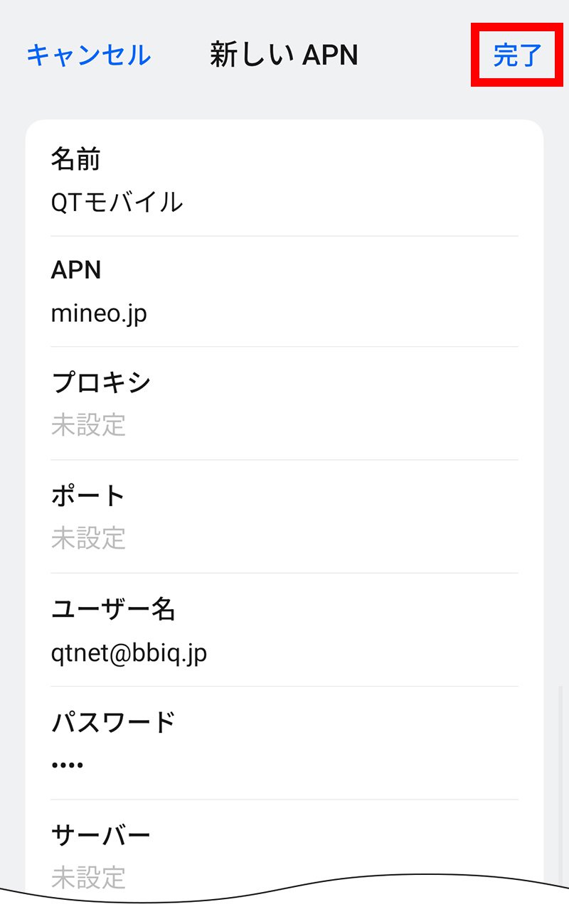
Task: Select the パスワード field label
Action: [x=113, y=722]
